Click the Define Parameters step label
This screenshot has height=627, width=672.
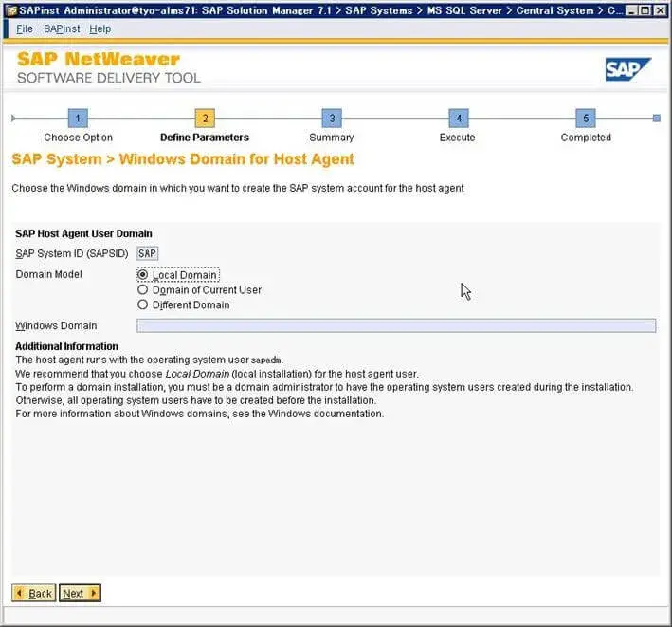coord(205,138)
